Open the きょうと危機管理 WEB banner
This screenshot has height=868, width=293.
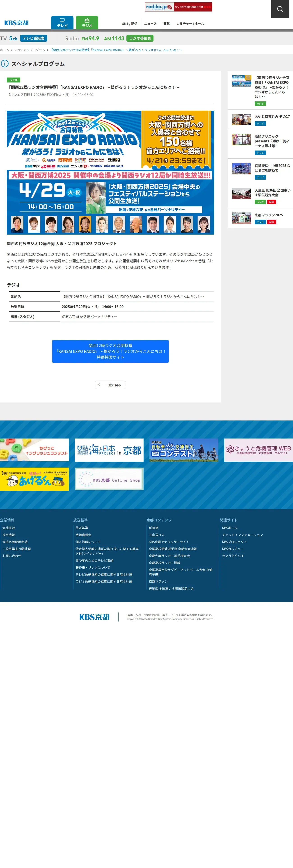coord(259,450)
